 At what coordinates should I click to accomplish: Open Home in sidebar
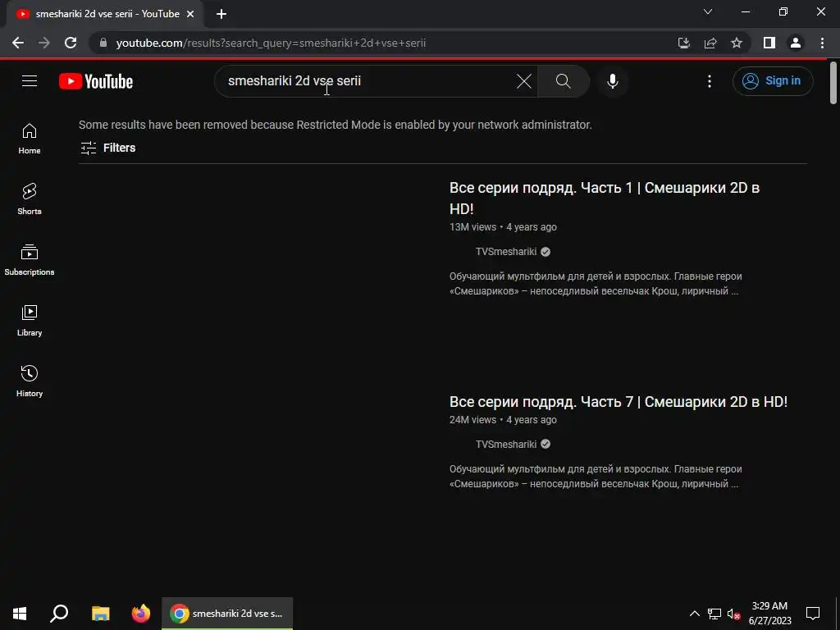[x=30, y=139]
